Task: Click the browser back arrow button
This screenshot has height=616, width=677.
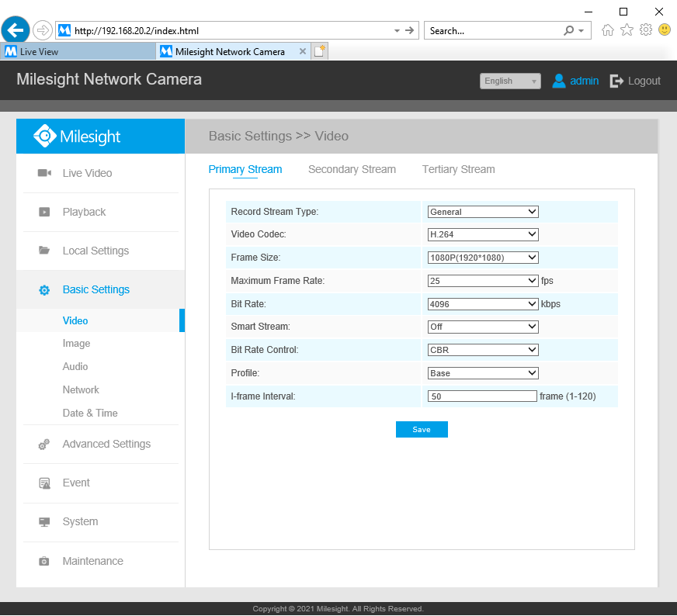Action: [16, 30]
